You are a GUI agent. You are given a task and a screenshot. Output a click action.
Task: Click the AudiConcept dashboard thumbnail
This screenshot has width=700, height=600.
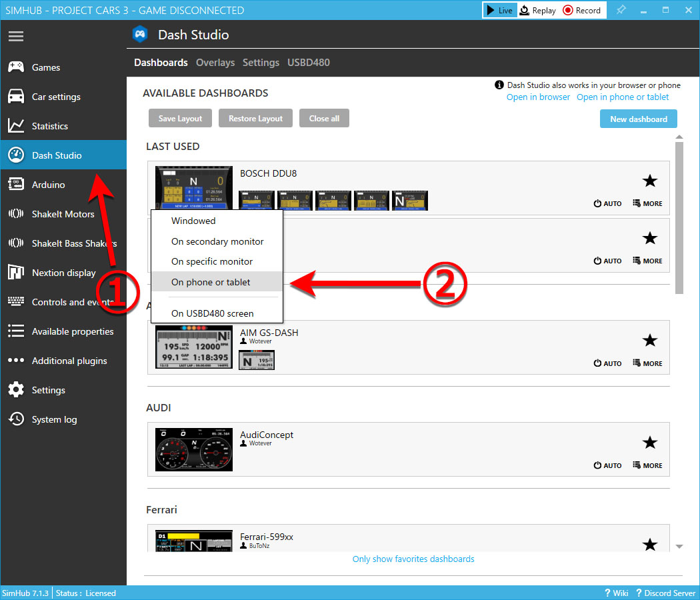tap(194, 449)
